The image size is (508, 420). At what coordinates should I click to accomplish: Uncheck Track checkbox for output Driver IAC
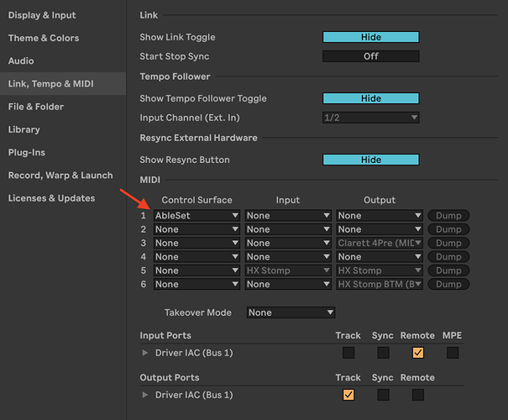pyautogui.click(x=348, y=395)
